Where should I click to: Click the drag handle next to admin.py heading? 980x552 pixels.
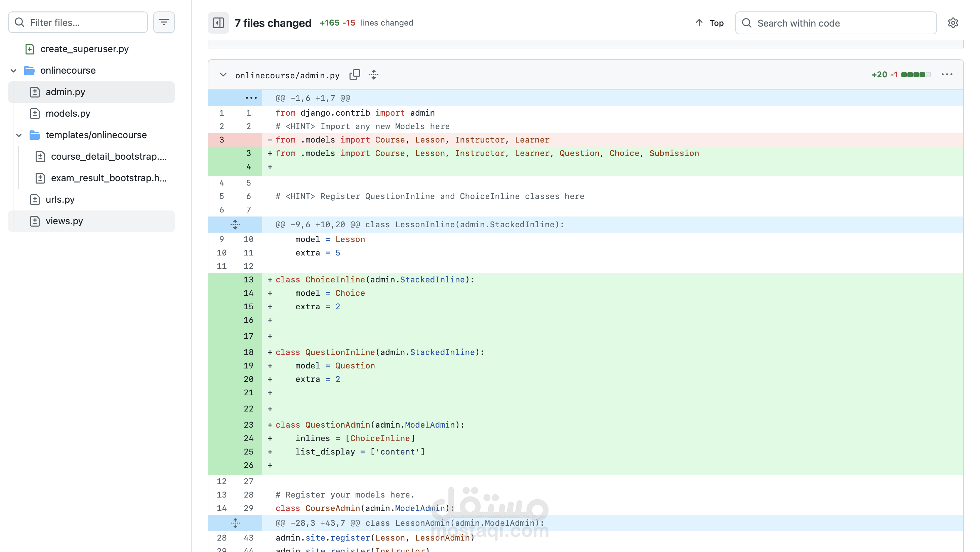coord(374,75)
